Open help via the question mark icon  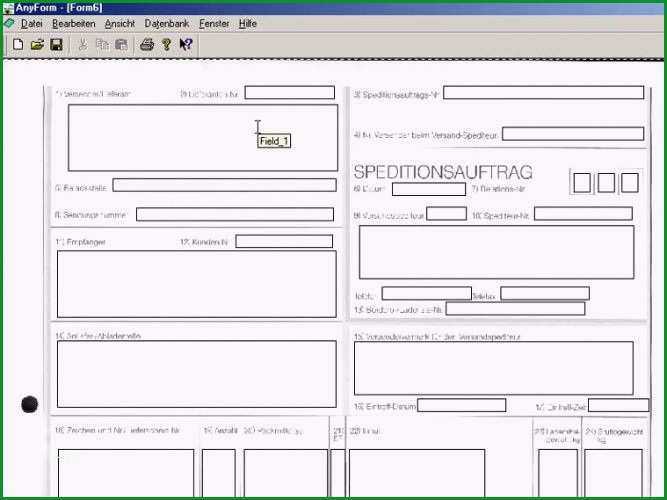pos(167,44)
